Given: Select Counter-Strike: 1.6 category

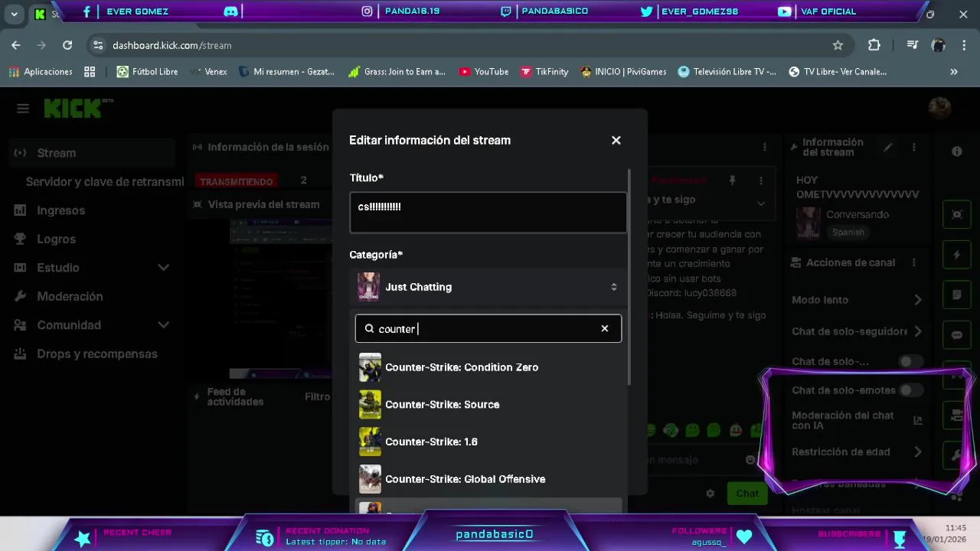Looking at the screenshot, I should pyautogui.click(x=488, y=442).
